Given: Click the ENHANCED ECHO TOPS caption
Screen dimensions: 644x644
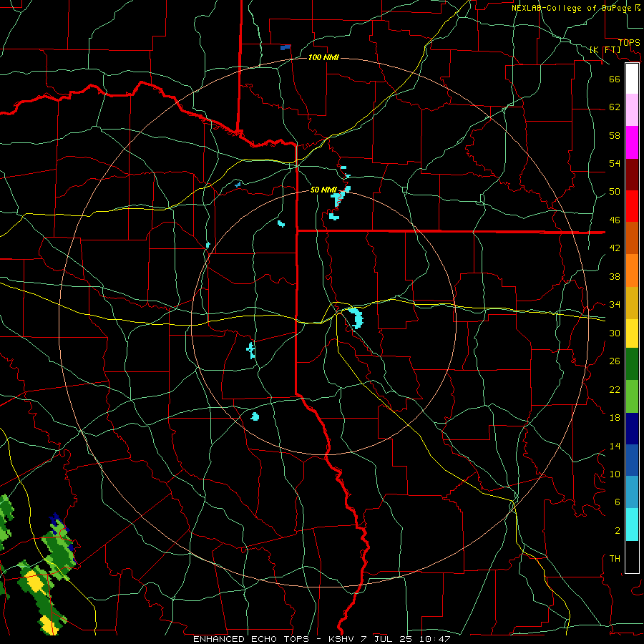Looking at the screenshot, I should (251, 639).
